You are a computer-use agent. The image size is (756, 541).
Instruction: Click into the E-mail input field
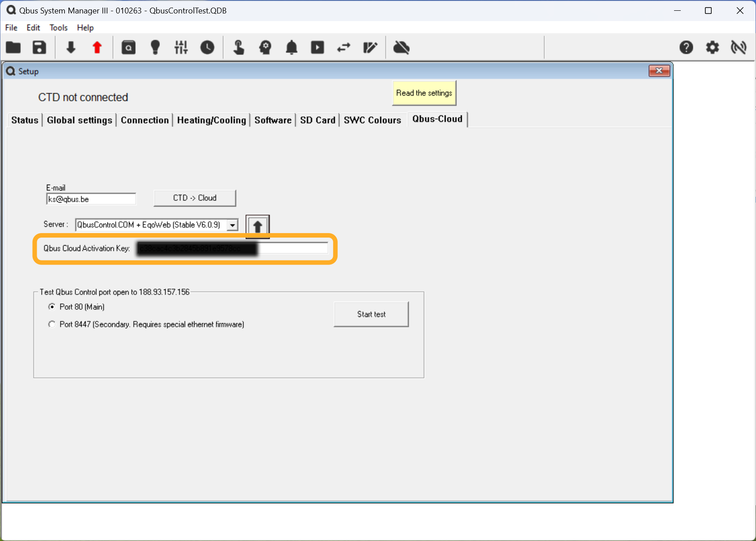[x=91, y=199]
